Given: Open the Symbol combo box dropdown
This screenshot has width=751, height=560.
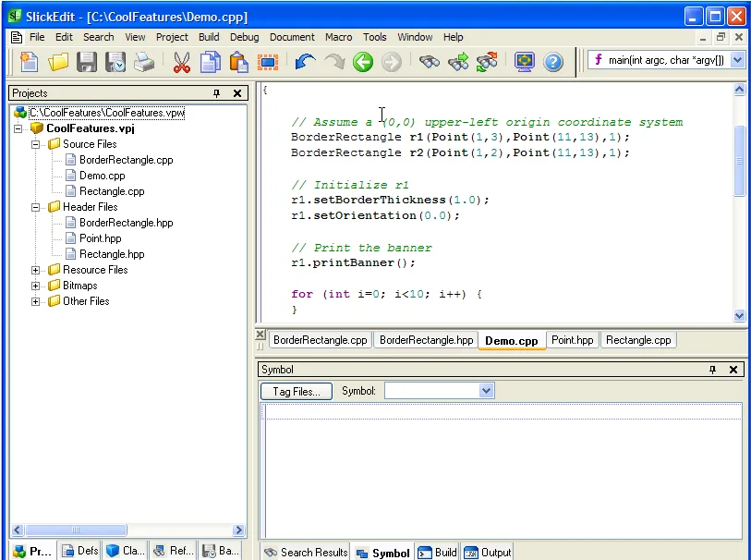Looking at the screenshot, I should click(486, 390).
